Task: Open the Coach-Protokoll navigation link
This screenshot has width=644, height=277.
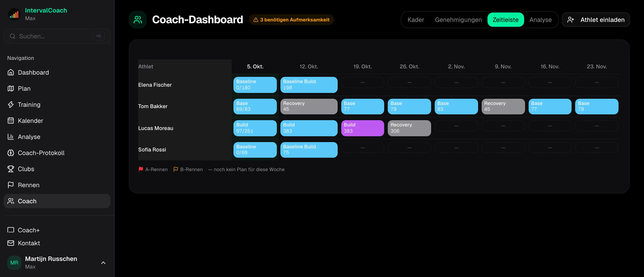Action: pos(57,153)
